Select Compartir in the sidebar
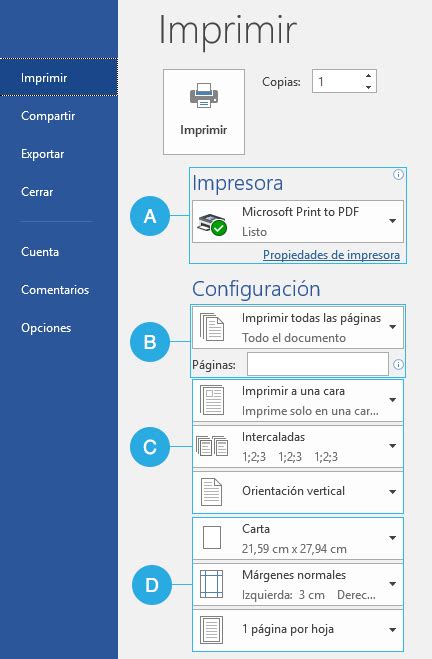Screen dimensions: 432x659 (48, 116)
